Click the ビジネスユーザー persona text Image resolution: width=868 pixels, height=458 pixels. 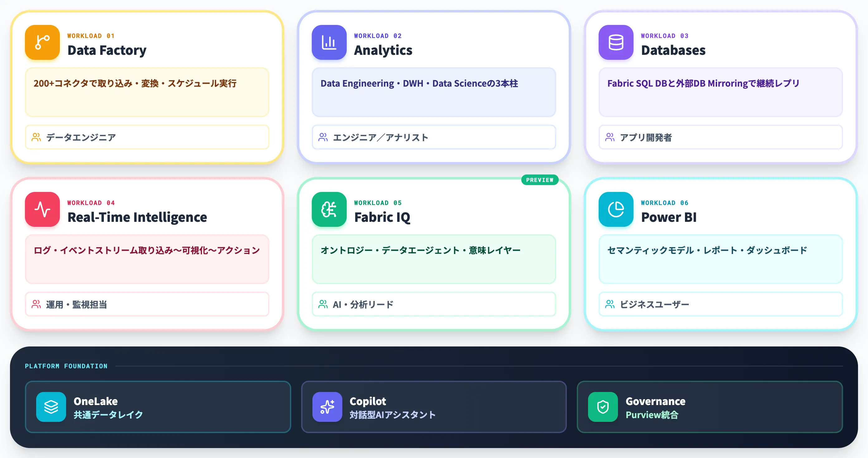coord(654,304)
